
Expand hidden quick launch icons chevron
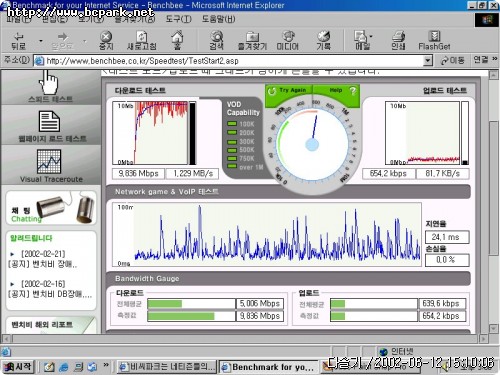point(106,365)
